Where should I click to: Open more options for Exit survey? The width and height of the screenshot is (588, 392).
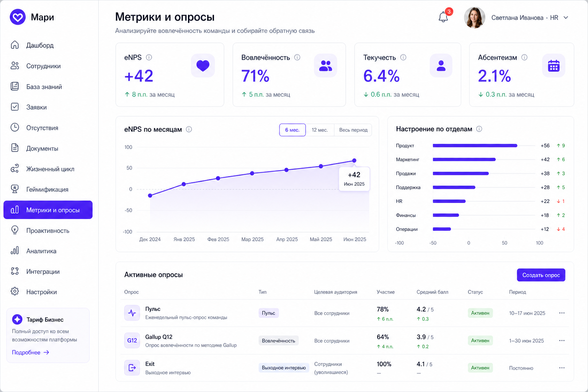(x=562, y=368)
